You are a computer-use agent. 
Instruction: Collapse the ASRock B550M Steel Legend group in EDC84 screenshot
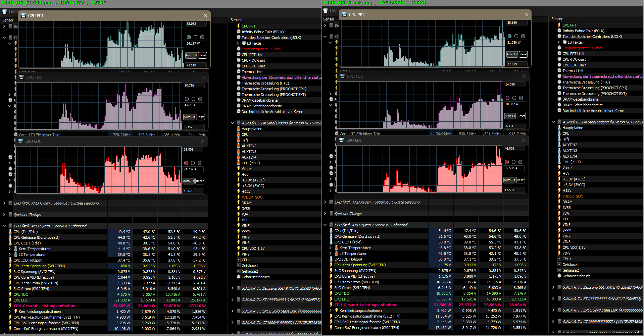232,123
